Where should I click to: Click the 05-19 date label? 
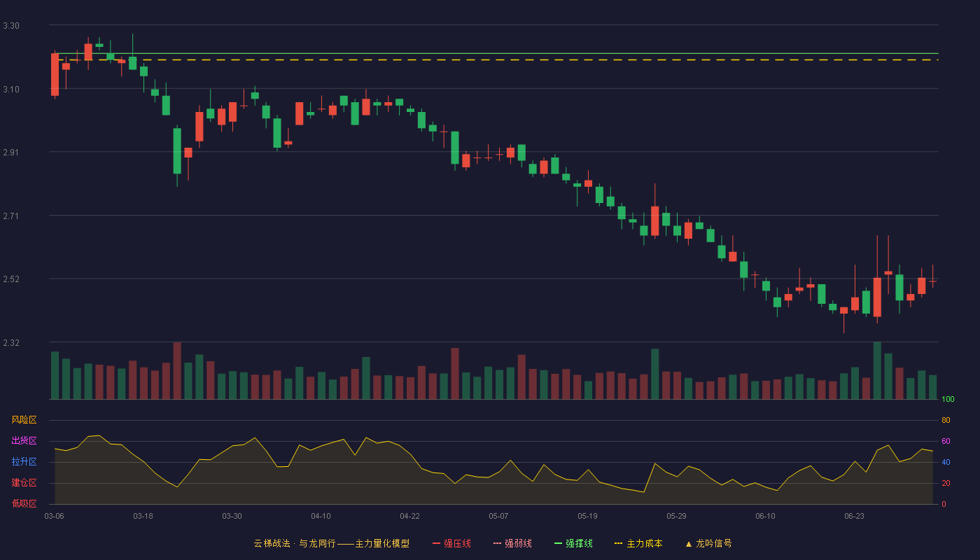click(x=587, y=516)
